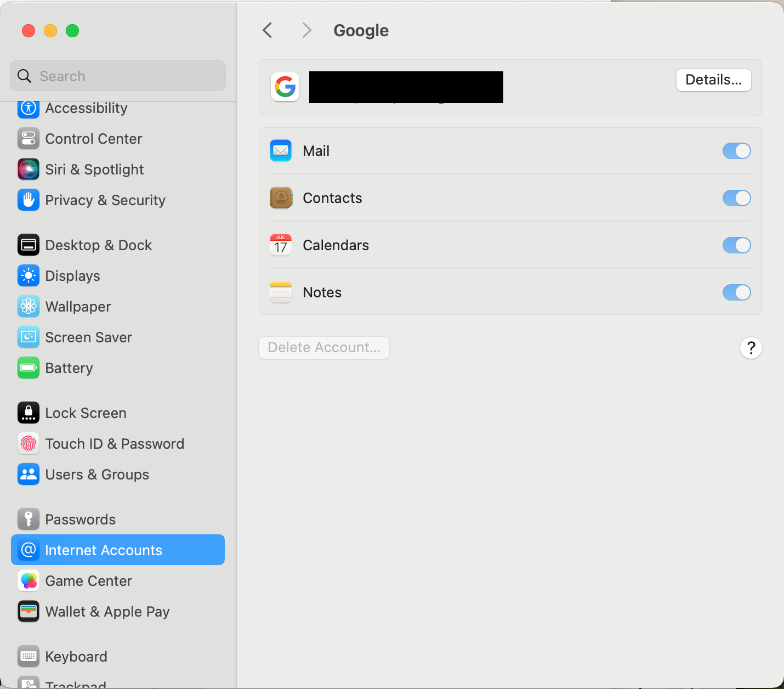Click the Contacts app icon
Screen dimensions: 784x689
(x=281, y=198)
